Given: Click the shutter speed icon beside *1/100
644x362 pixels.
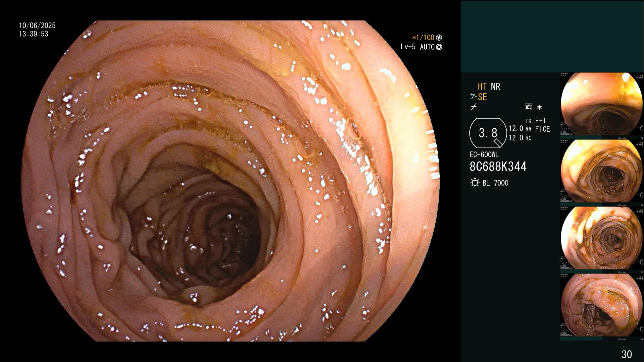Looking at the screenshot, I should [x=439, y=38].
